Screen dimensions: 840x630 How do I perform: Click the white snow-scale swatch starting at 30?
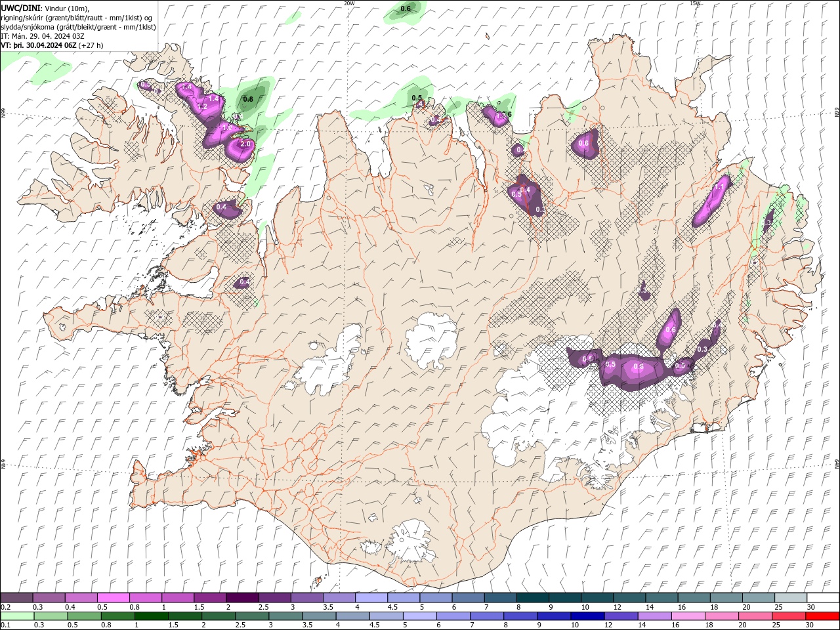[x=823, y=598]
